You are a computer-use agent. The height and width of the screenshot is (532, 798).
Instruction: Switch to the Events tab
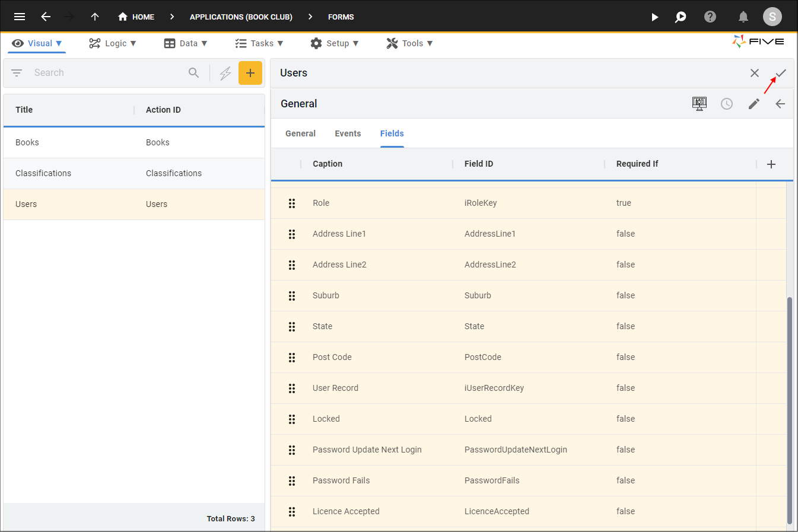tap(348, 133)
